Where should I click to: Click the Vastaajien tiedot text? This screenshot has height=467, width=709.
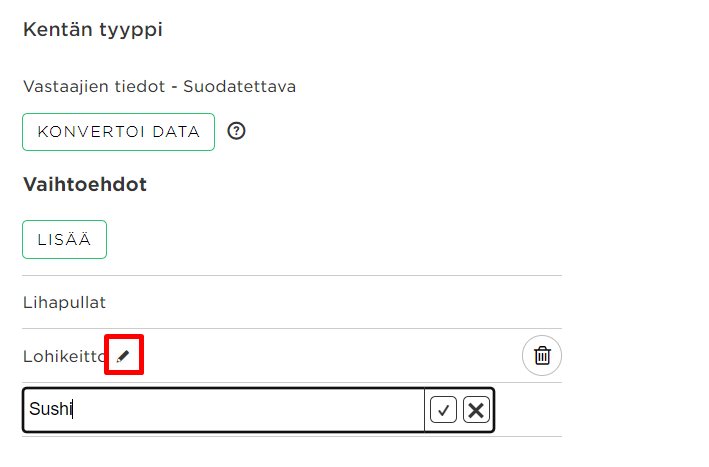(x=94, y=86)
